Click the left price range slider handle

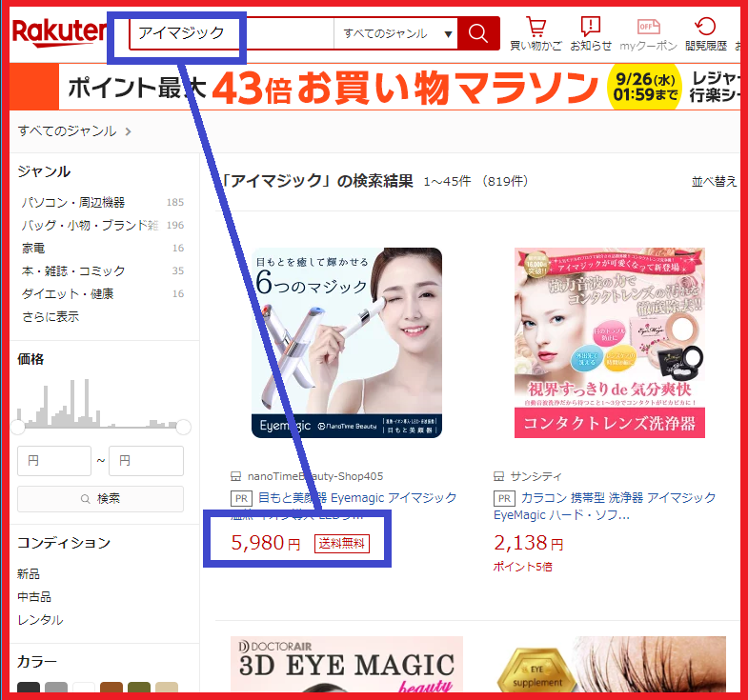coord(18,427)
